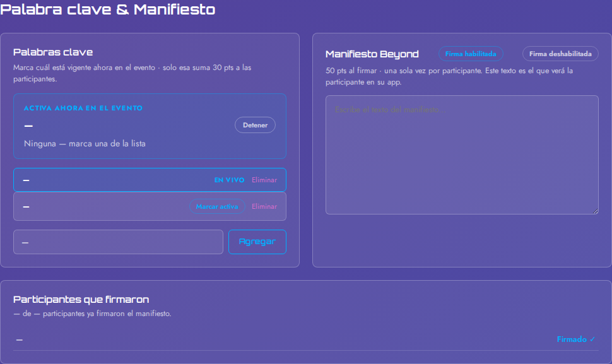Click the Palabra clave & Manifiesto title
The height and width of the screenshot is (364, 612).
pos(108,9)
